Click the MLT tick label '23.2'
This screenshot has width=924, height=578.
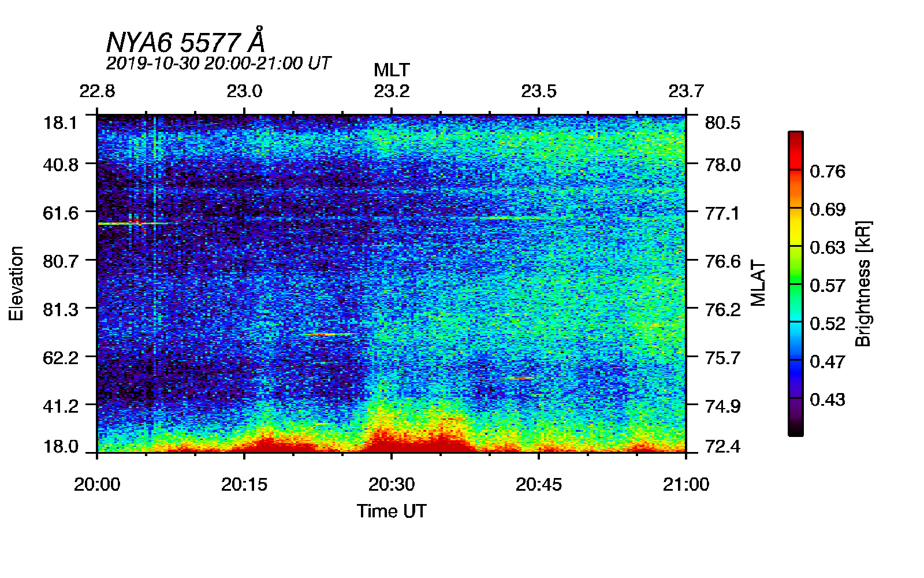click(x=392, y=91)
